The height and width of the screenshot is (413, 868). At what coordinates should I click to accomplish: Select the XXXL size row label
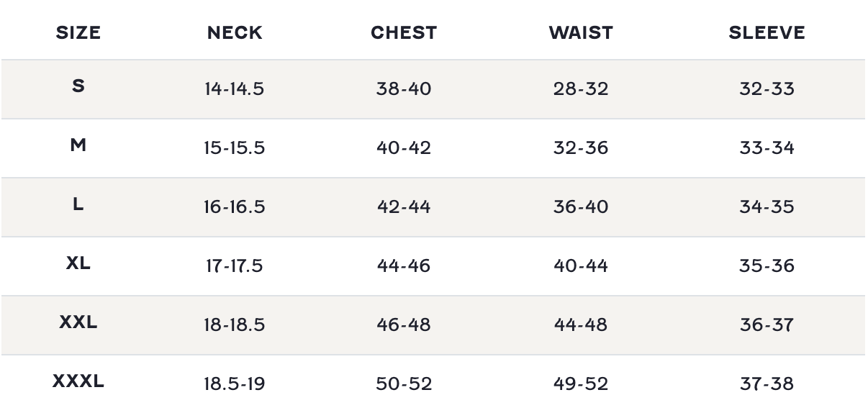[78, 381]
